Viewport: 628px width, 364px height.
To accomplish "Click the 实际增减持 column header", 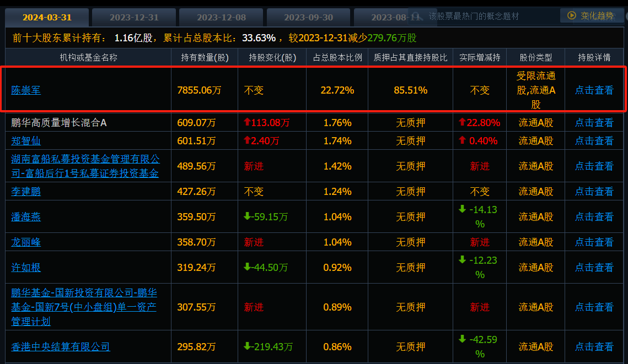I will click(480, 58).
